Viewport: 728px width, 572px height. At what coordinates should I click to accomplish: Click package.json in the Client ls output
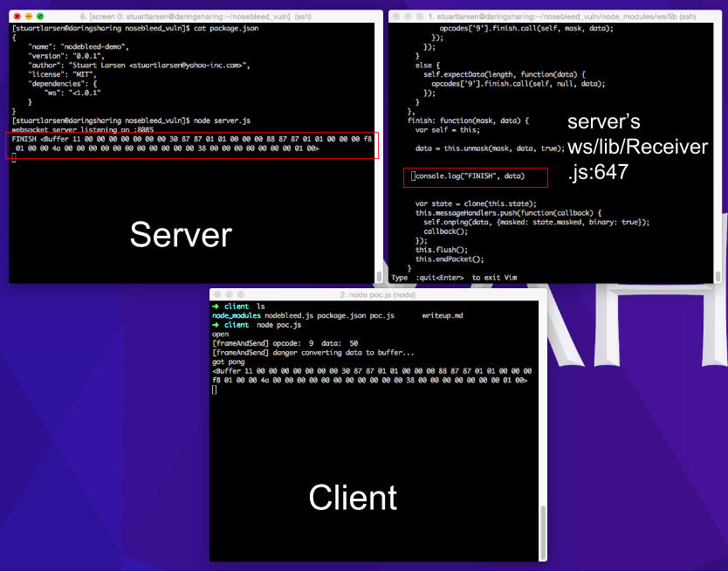coord(341,315)
